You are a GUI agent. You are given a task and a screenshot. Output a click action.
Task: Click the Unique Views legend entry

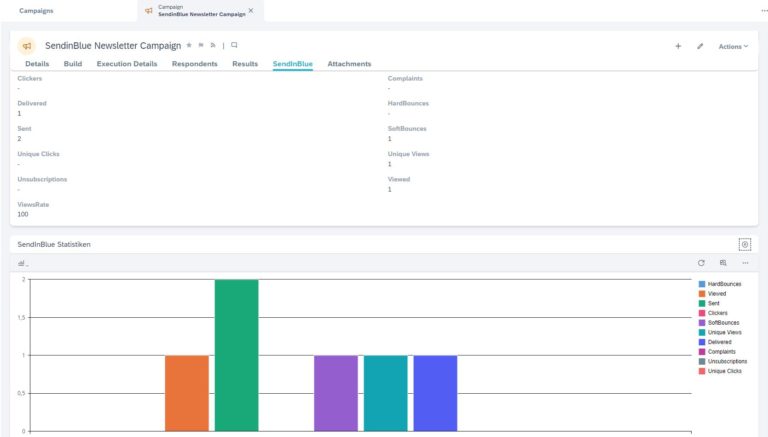coord(720,333)
